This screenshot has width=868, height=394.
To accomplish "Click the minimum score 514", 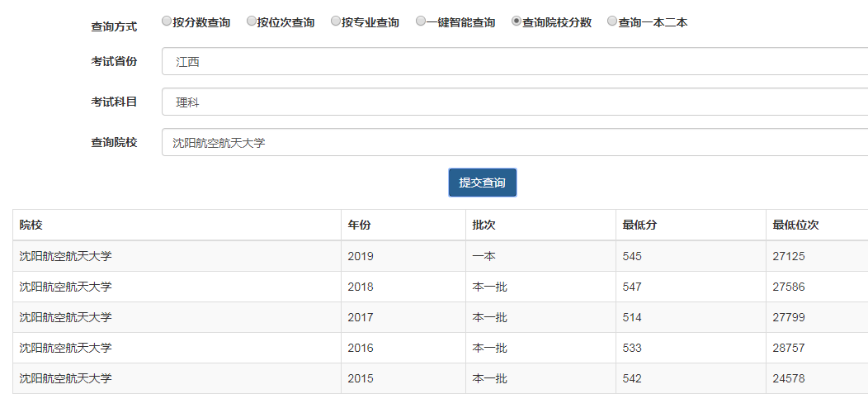I will (x=632, y=317).
